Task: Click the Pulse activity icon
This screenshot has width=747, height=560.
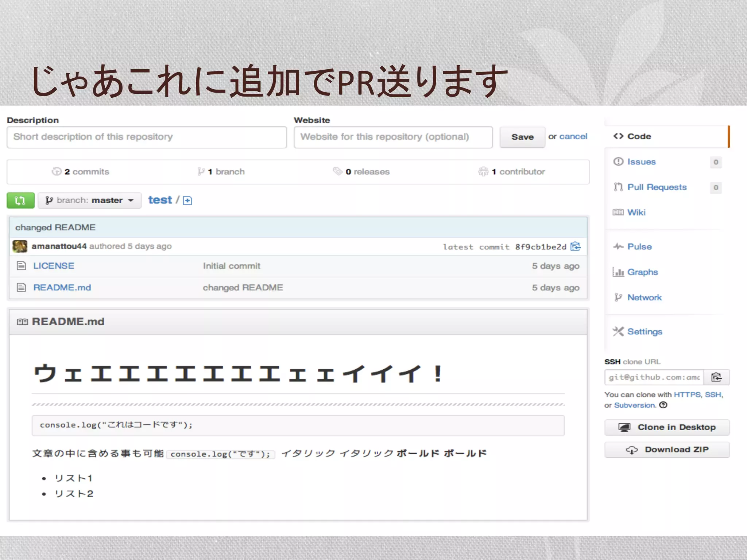Action: point(618,246)
